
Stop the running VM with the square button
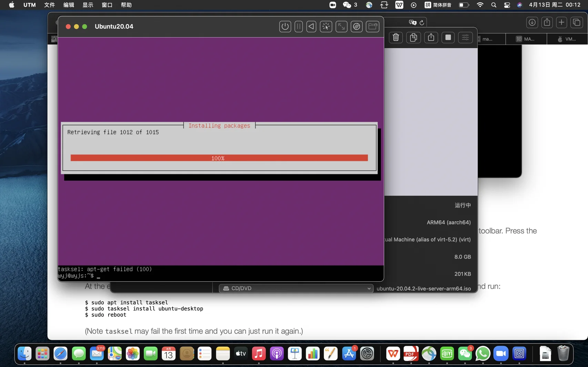pos(448,38)
